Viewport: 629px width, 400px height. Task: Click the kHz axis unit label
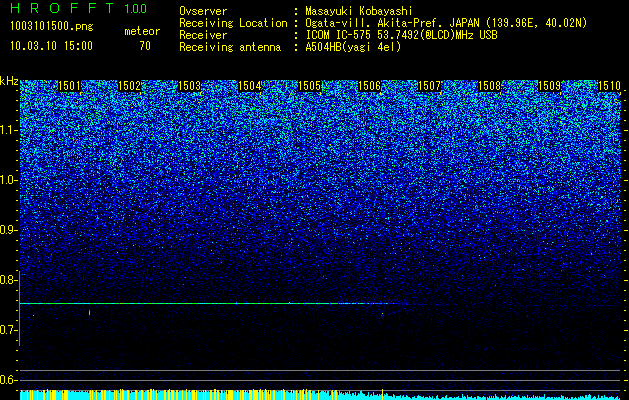tap(9, 81)
